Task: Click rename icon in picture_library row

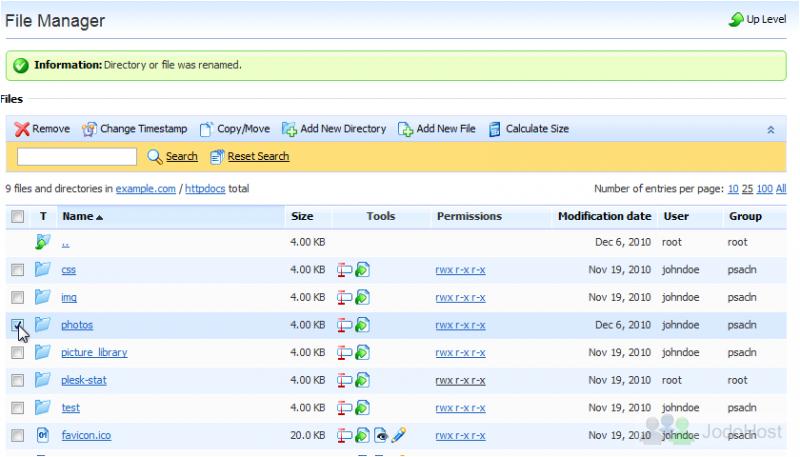Action: pyautogui.click(x=344, y=352)
